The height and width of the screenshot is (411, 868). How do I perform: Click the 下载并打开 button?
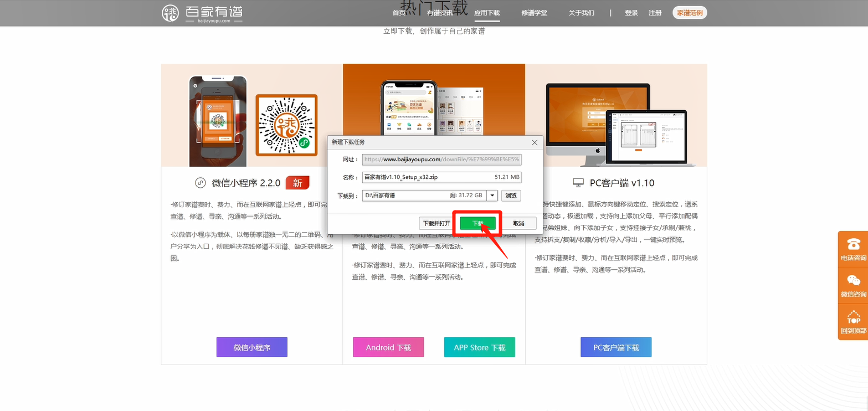pos(436,224)
